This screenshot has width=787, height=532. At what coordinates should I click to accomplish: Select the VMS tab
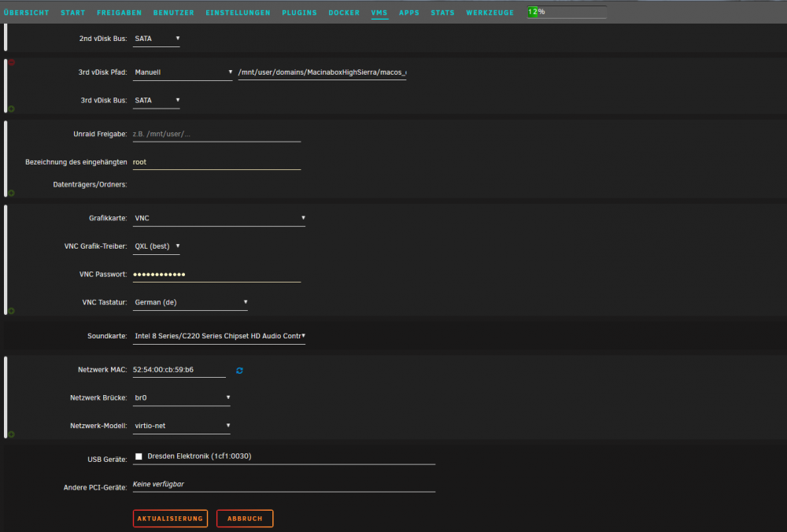[x=379, y=13]
